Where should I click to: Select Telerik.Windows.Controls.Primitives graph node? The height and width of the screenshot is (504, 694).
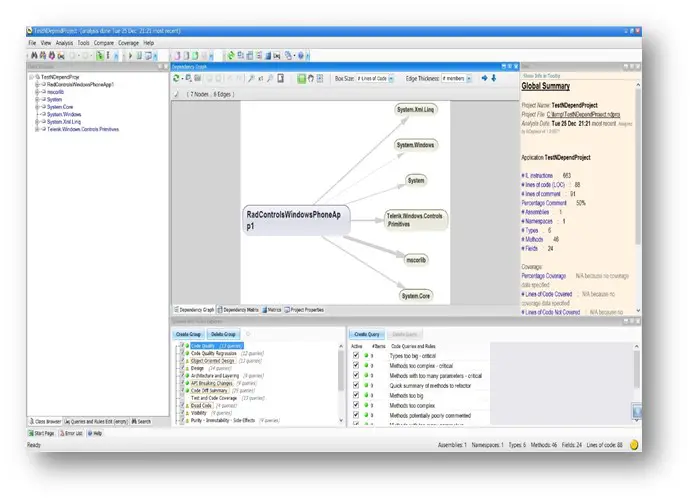415,220
